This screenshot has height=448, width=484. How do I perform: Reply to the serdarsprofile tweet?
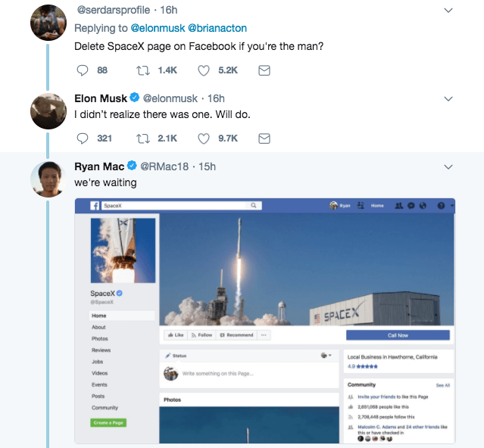[83, 70]
